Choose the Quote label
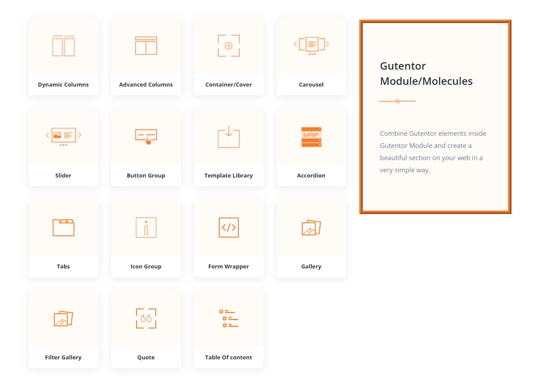Screen dimensions: 545x392 (x=146, y=358)
